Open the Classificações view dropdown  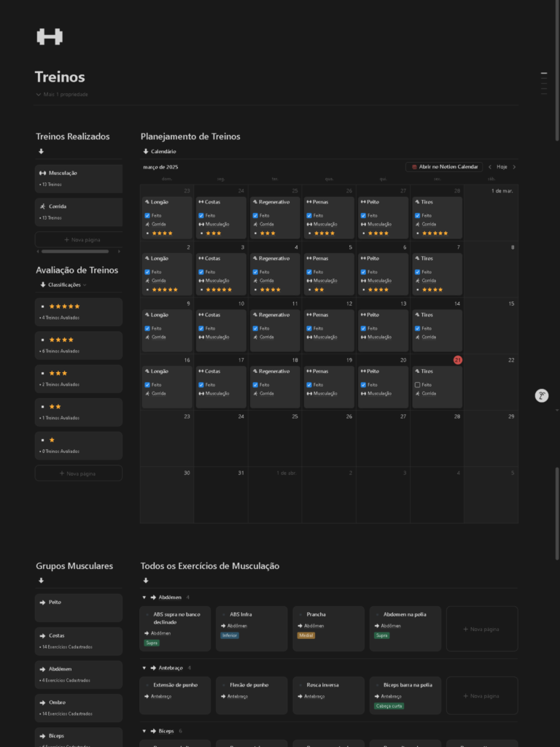click(66, 285)
